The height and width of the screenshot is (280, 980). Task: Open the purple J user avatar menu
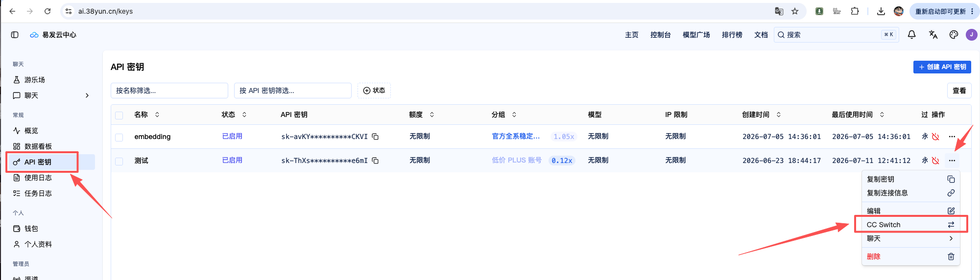pyautogui.click(x=971, y=35)
